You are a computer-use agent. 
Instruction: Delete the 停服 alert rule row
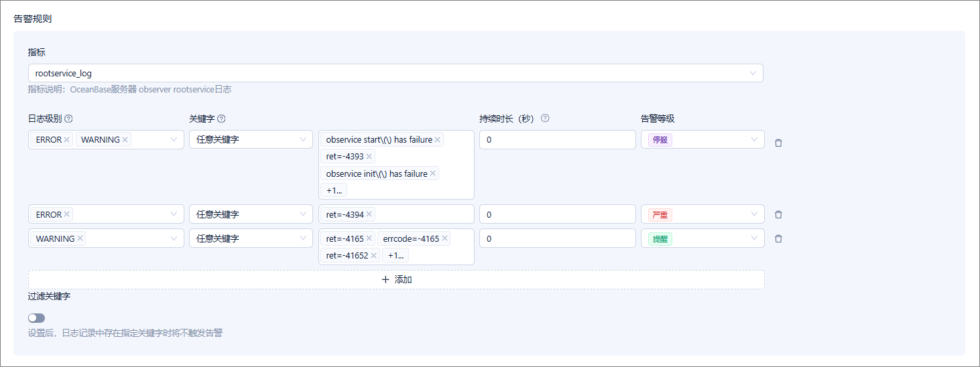click(778, 143)
